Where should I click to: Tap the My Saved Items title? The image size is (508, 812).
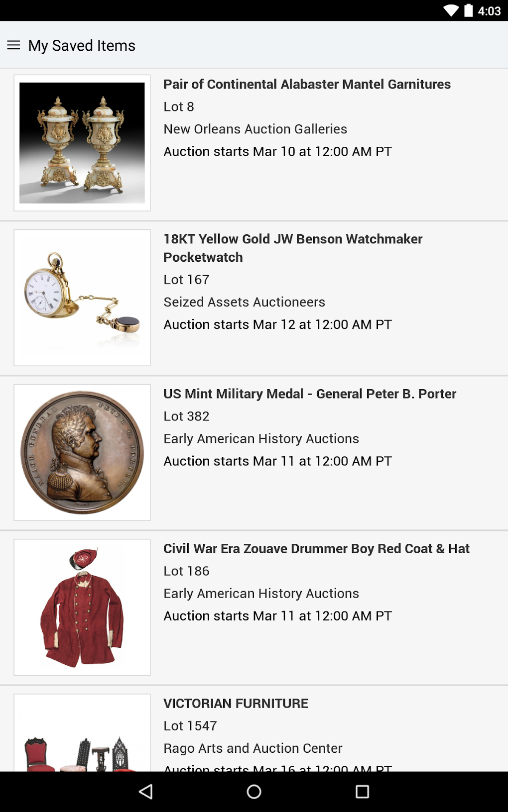[x=82, y=45]
